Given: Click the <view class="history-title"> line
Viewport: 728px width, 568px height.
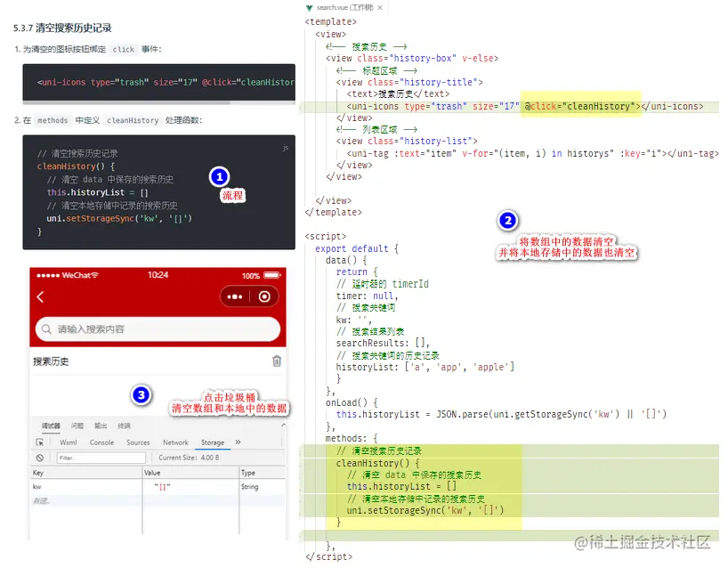Looking at the screenshot, I should [409, 82].
